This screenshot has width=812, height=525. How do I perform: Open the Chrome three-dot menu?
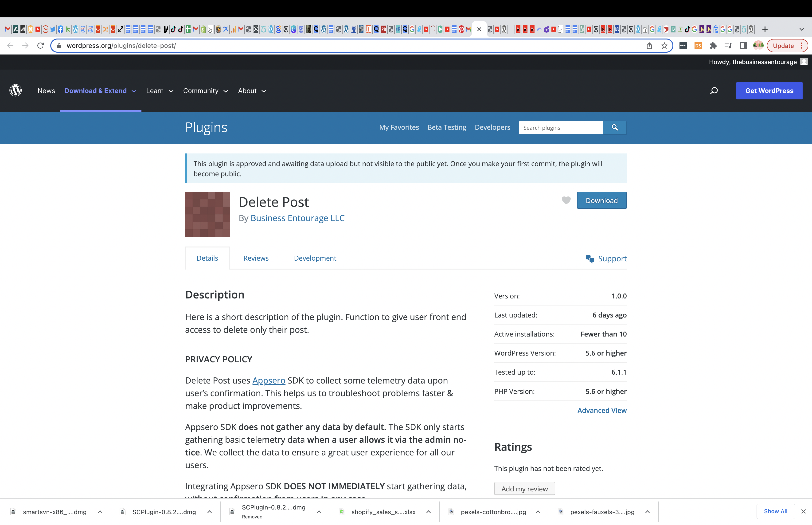801,46
